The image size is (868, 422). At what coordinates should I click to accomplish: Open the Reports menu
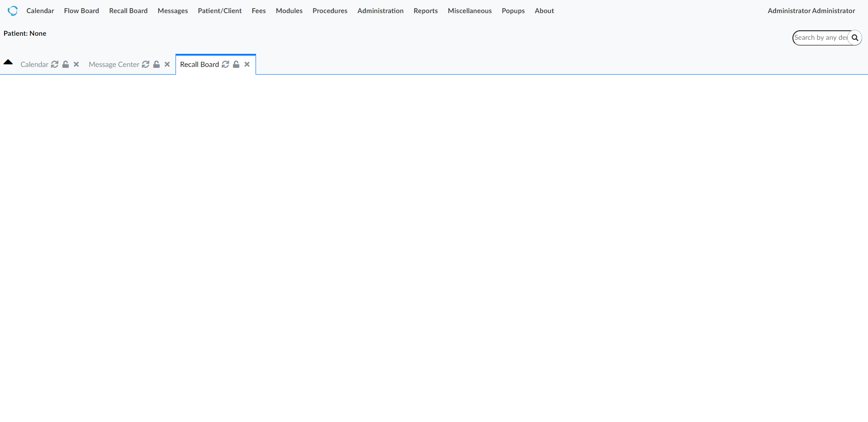(x=425, y=10)
